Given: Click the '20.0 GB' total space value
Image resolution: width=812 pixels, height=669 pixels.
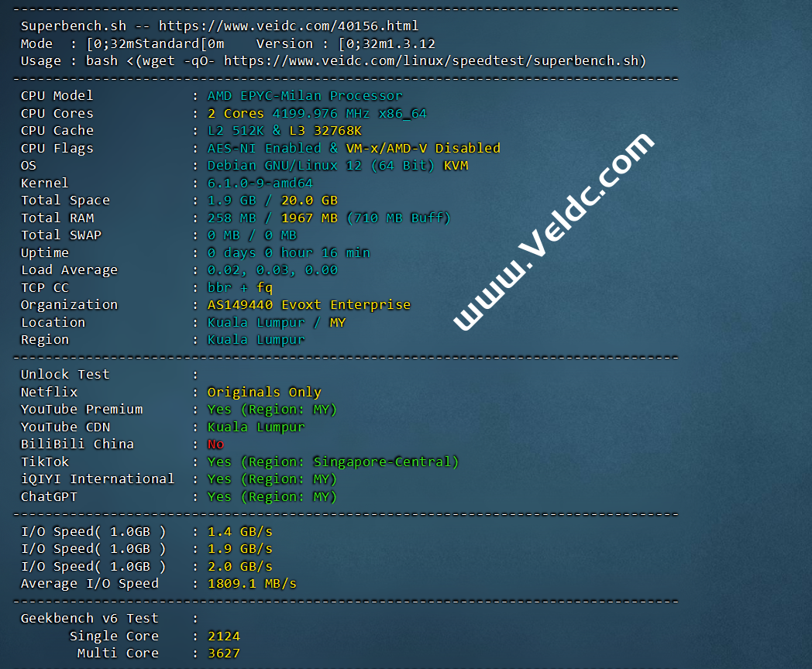Looking at the screenshot, I should click(x=309, y=201).
